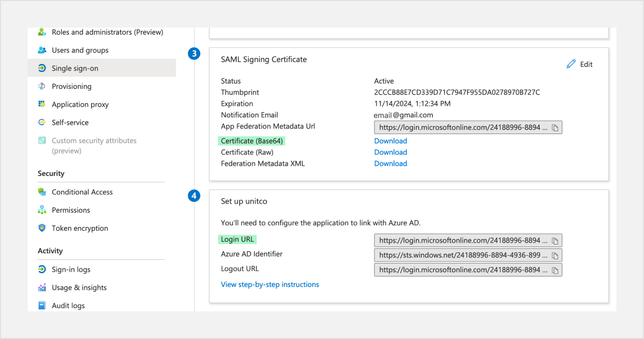This screenshot has height=339, width=644.
Task: Click the Roles and administrators icon
Action: click(x=42, y=32)
